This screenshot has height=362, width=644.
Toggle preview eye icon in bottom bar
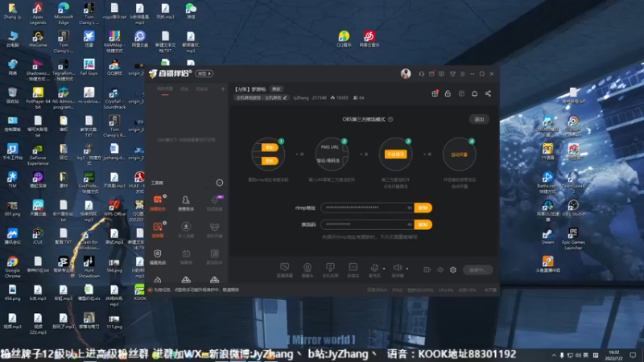(440, 269)
